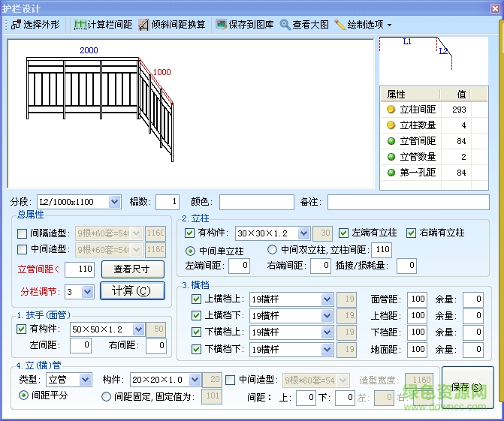The width and height of the screenshot is (504, 421).
Task: Click the 选择外形 shape selection icon
Action: (x=16, y=25)
